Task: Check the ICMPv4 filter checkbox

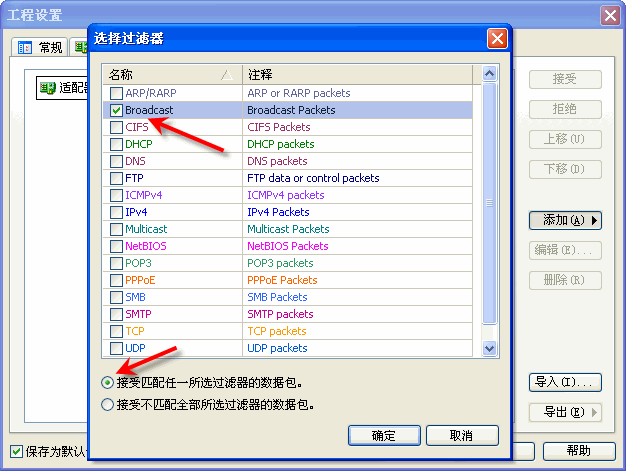Action: tap(116, 195)
